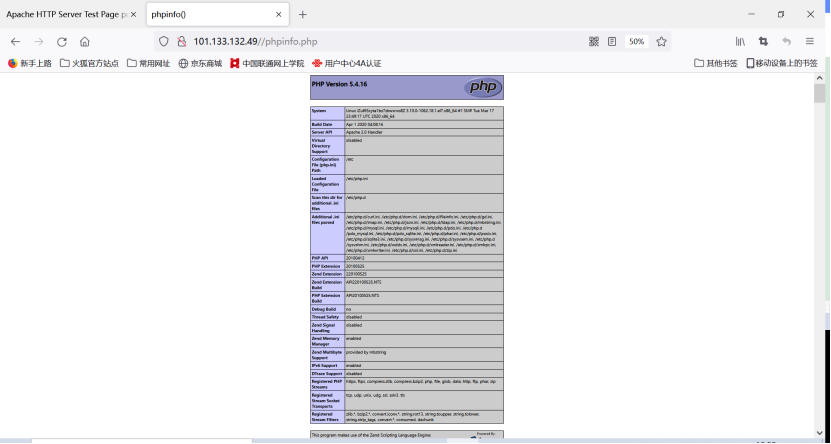This screenshot has width=831, height=444.
Task: Switch to Apache HTTP Server Test Page tab
Action: pos(70,14)
